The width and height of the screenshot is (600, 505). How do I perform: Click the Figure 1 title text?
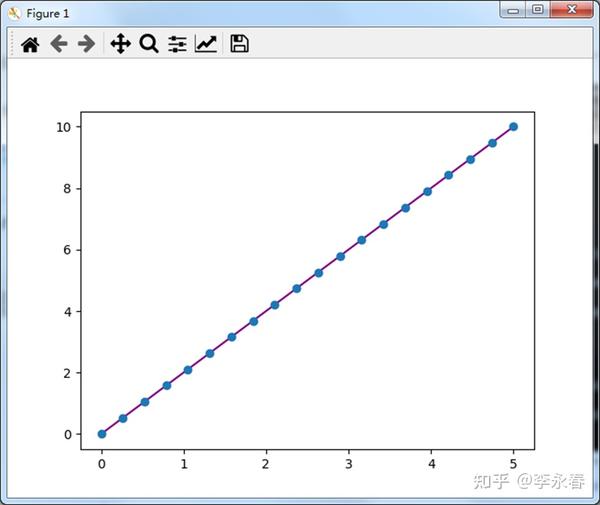coord(47,14)
